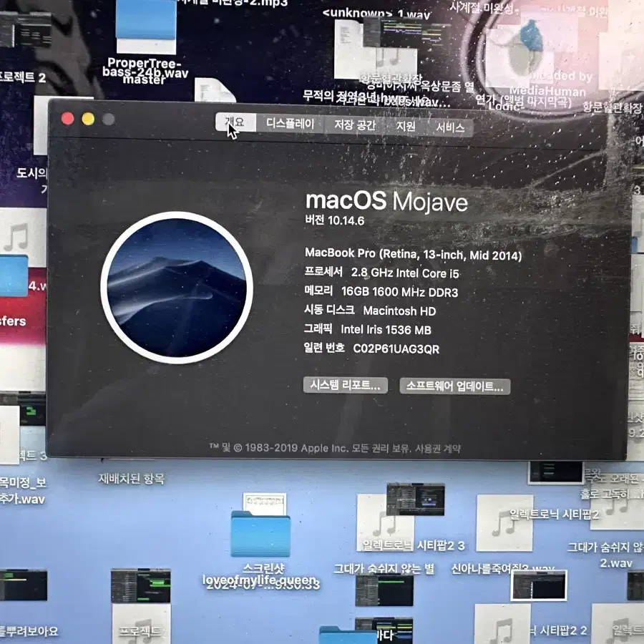The height and width of the screenshot is (644, 644).
Task: Open the 디스플레이 tab
Action: click(290, 124)
